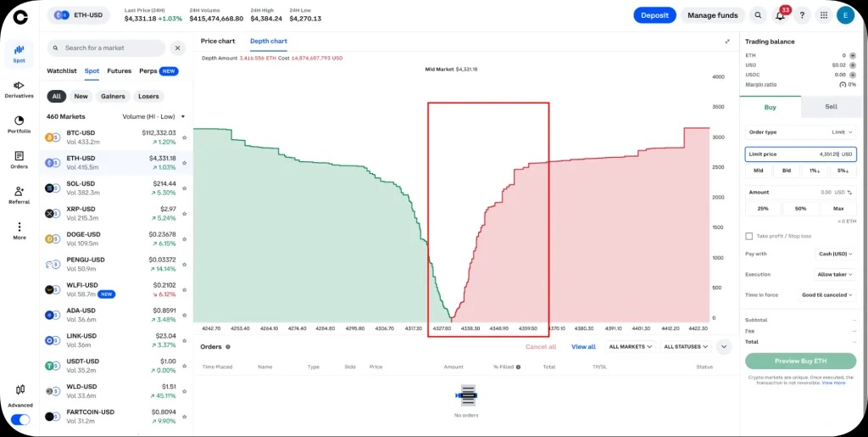Expand the Time in force dropdown
The height and width of the screenshot is (437, 868).
[826, 294]
